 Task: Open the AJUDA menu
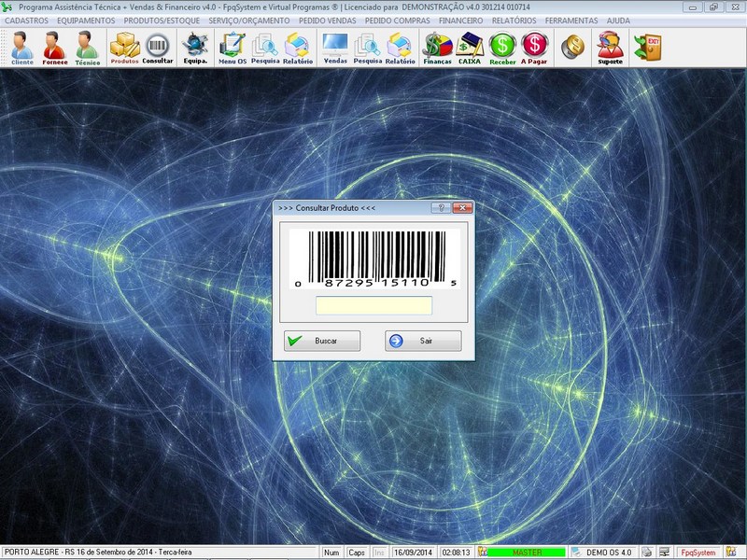tap(618, 21)
